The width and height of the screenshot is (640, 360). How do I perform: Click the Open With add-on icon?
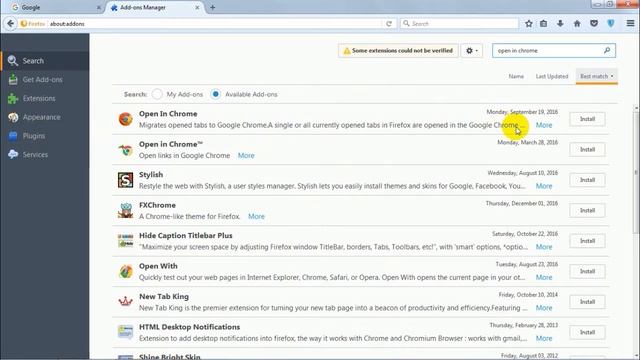(x=125, y=271)
